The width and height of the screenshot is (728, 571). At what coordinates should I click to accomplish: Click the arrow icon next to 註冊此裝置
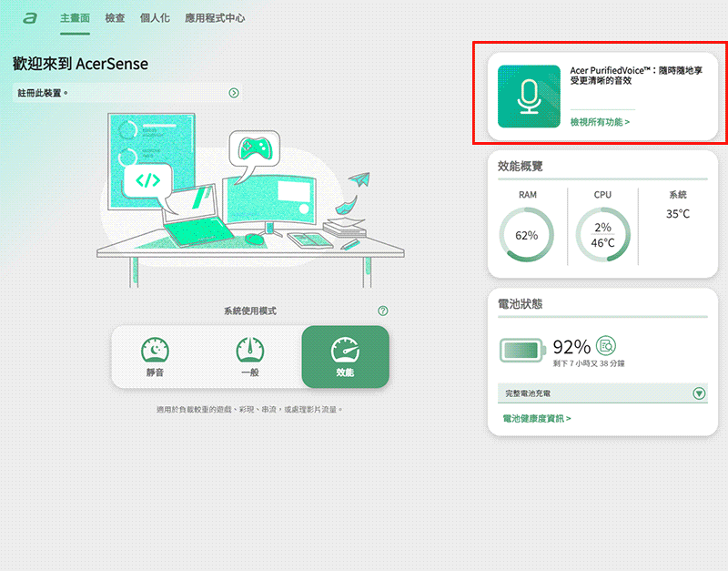(234, 93)
